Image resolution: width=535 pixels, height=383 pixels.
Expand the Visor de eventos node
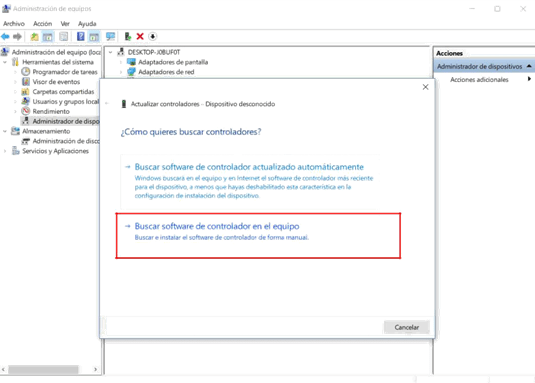tap(15, 82)
